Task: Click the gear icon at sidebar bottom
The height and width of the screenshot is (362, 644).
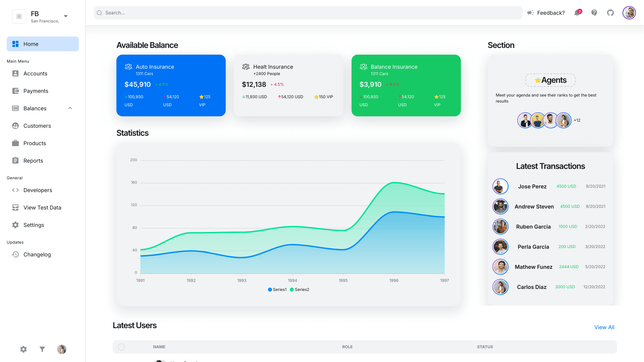Action: coord(23,349)
